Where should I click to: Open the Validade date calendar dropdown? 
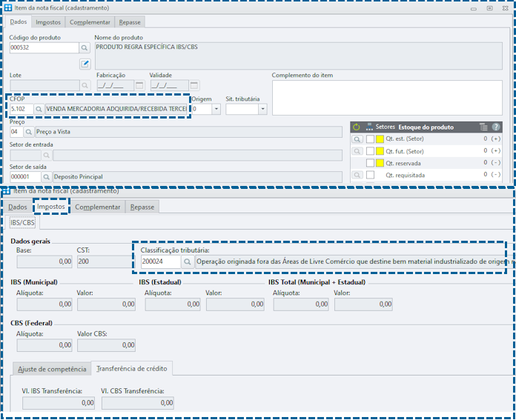194,85
